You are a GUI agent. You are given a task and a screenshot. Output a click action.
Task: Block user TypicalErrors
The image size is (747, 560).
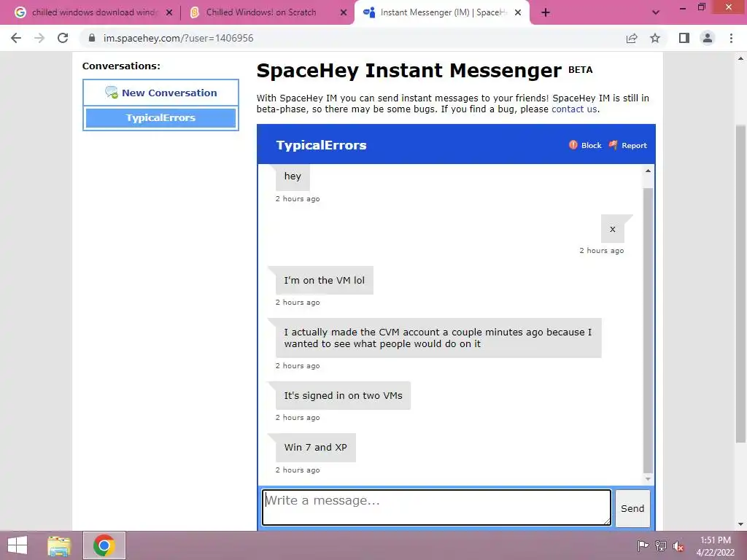click(x=585, y=145)
